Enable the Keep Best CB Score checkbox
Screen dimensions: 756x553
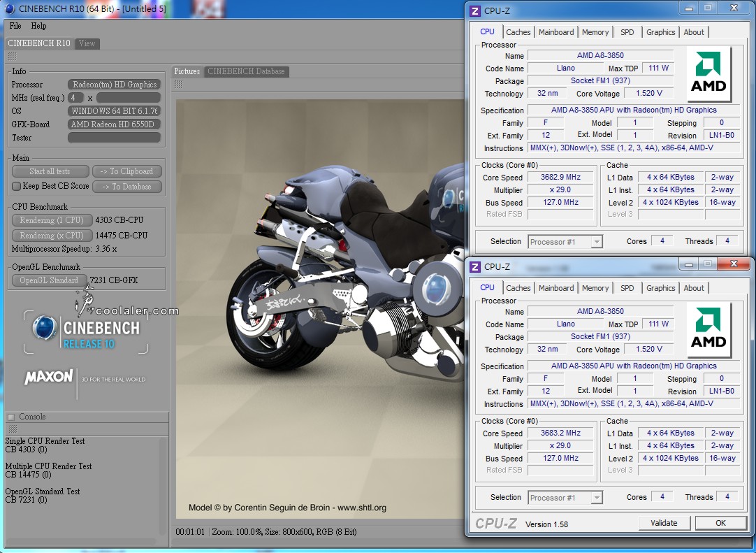click(16, 186)
